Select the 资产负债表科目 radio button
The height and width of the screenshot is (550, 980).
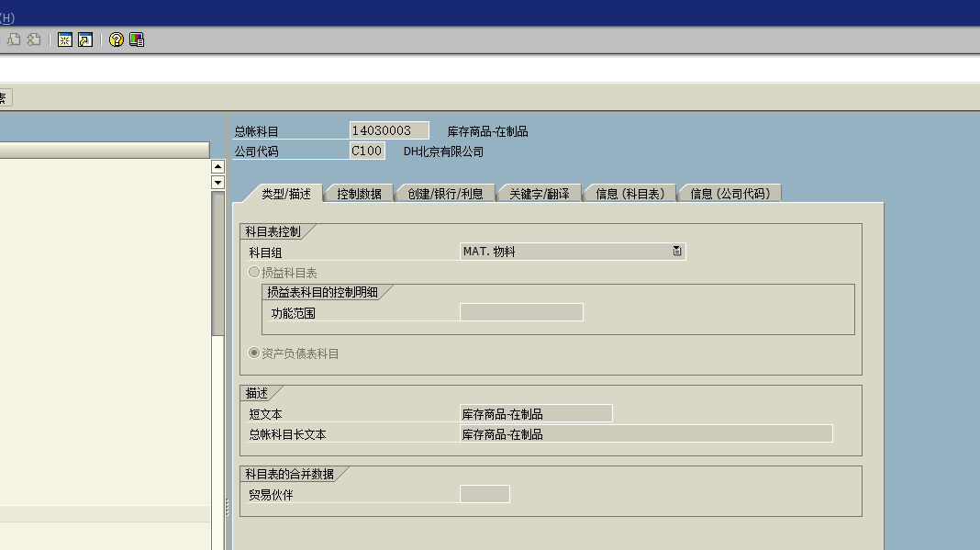coord(254,353)
